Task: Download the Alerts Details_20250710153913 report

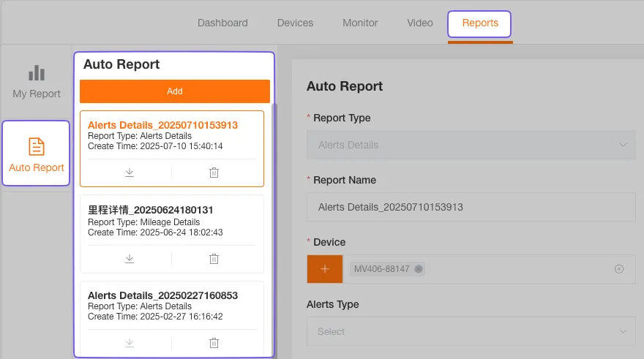Action: click(x=130, y=173)
